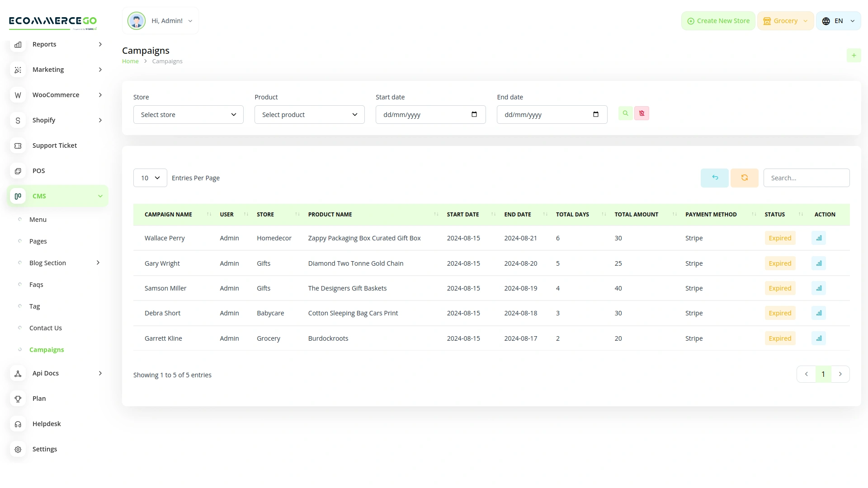The height and width of the screenshot is (488, 868).
Task: Click the POS sidebar icon
Action: (x=18, y=171)
